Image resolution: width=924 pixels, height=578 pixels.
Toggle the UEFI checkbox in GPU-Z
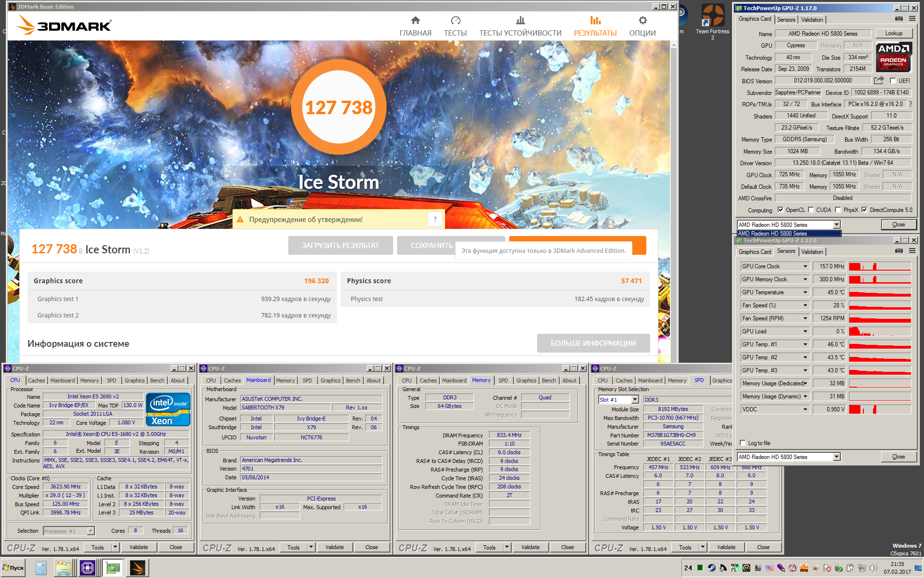pyautogui.click(x=893, y=81)
